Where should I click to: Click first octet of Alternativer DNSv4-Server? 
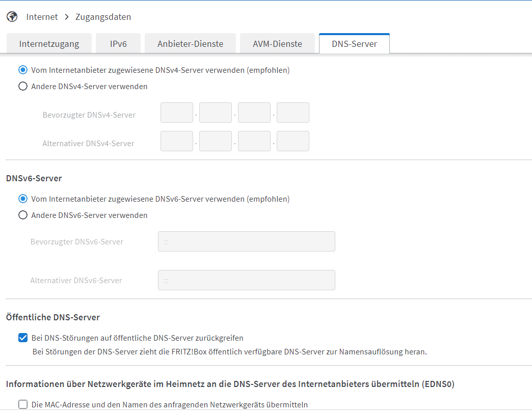pyautogui.click(x=177, y=141)
